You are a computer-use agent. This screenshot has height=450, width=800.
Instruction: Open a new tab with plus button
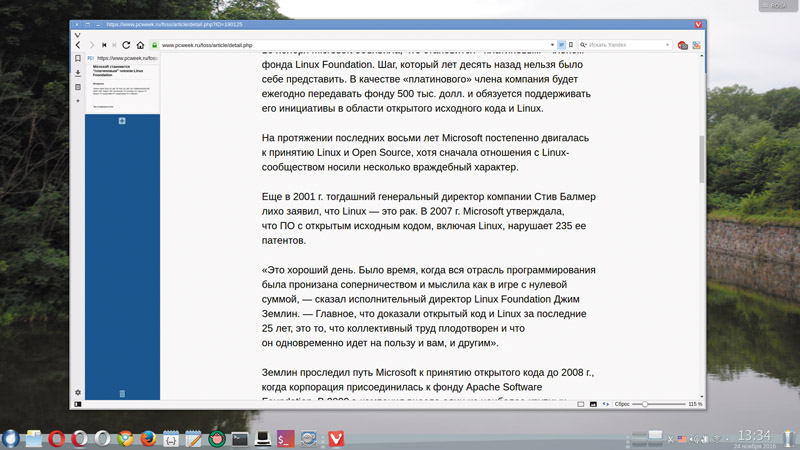tap(122, 121)
